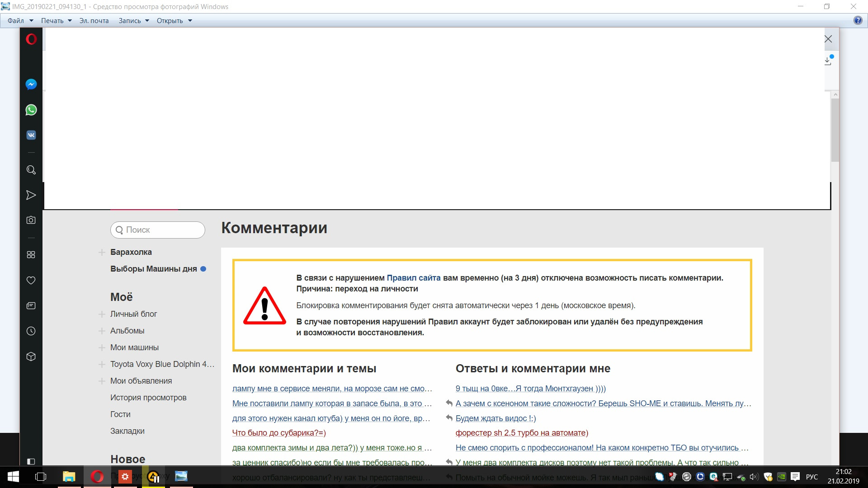Open history clock icon in sidebar
868x488 pixels.
point(31,331)
